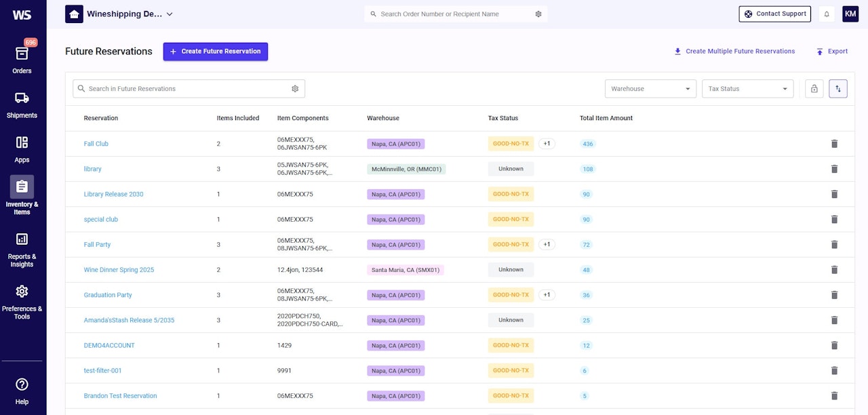Open settings gear in Future Reservations search

point(295,89)
